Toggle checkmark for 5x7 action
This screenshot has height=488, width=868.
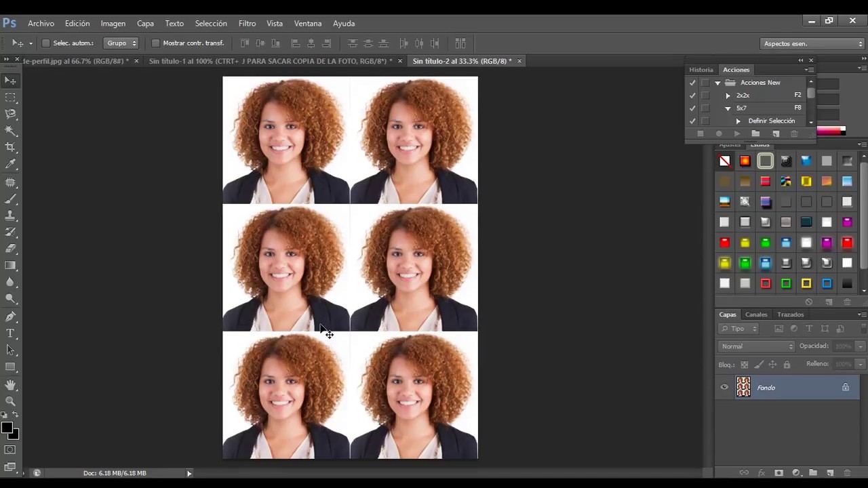[x=692, y=108]
